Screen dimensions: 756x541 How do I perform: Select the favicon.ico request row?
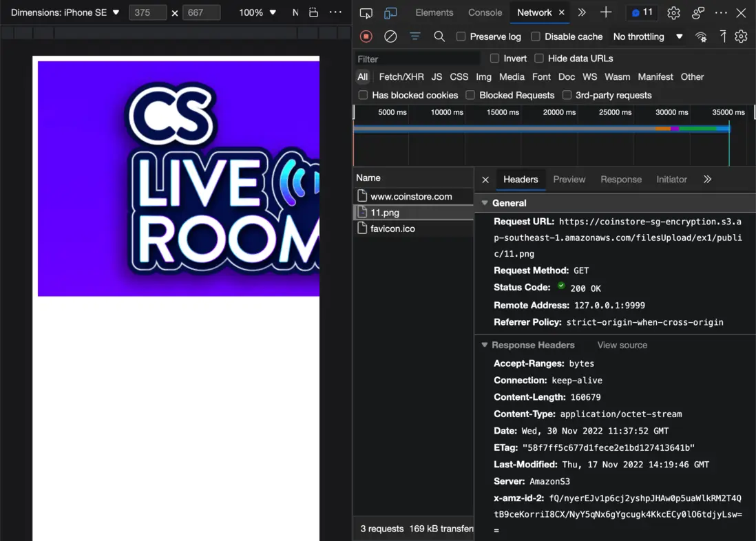click(392, 229)
